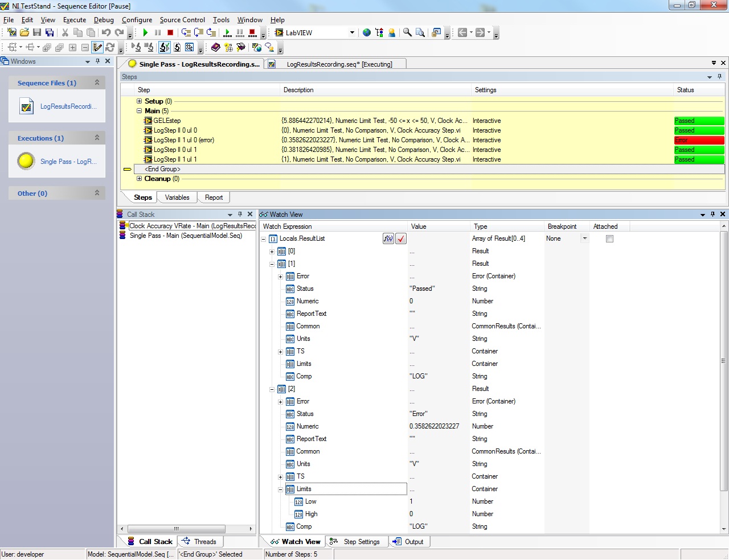The width and height of the screenshot is (729, 560).
Task: Click the user manager person icon
Action: [x=392, y=32]
